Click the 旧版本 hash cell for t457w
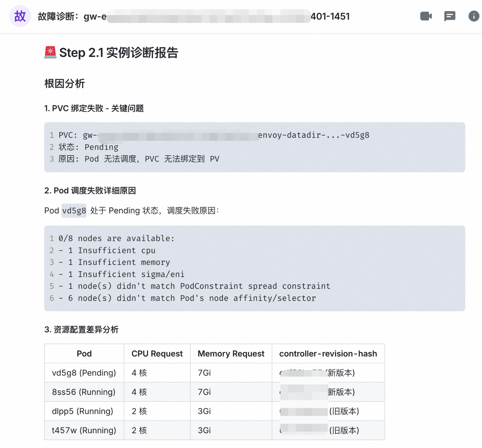 click(x=328, y=430)
